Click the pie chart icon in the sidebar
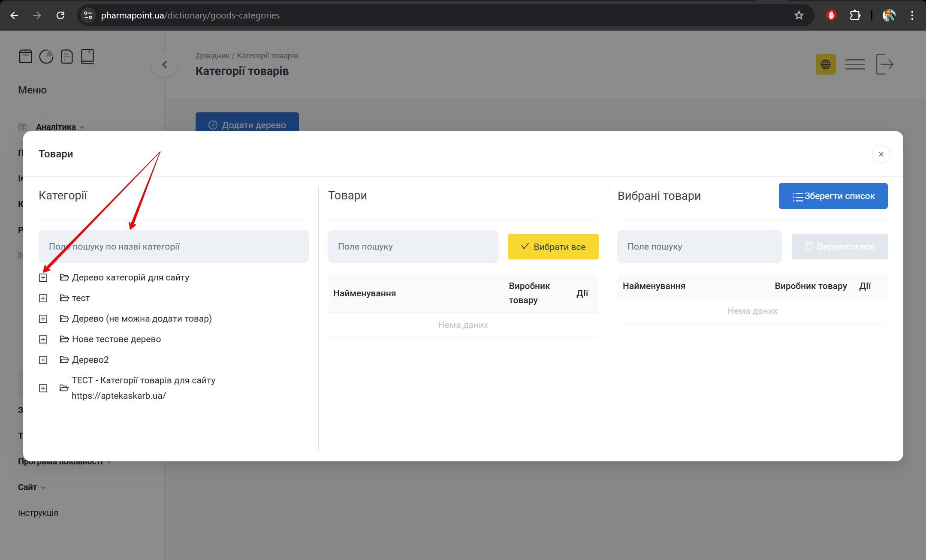Image resolution: width=926 pixels, height=560 pixels. [x=46, y=57]
